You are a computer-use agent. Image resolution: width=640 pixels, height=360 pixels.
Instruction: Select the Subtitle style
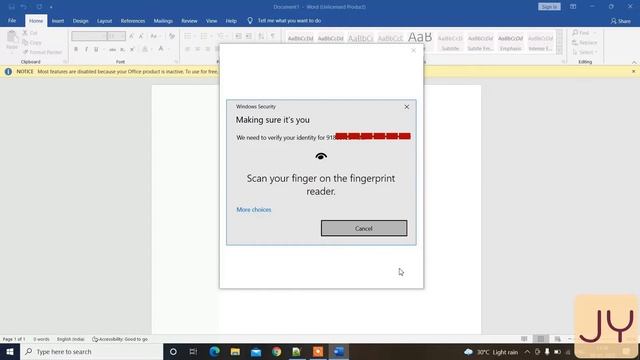click(450, 42)
